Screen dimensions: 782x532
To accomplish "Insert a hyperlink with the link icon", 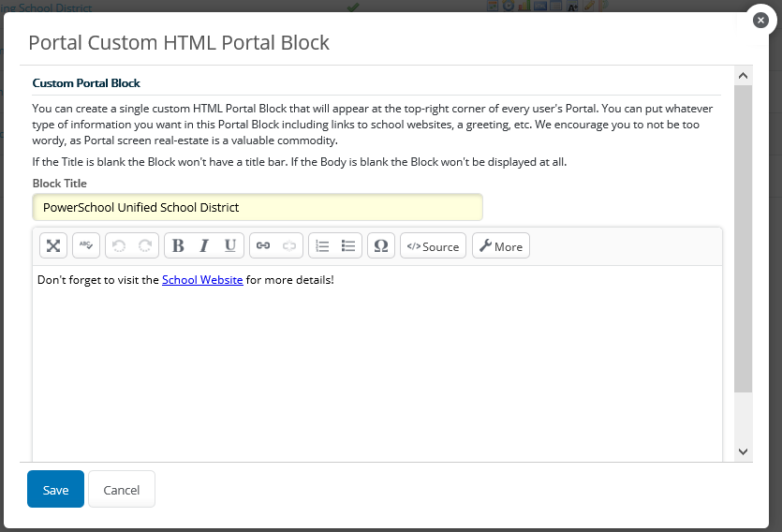I will [263, 245].
